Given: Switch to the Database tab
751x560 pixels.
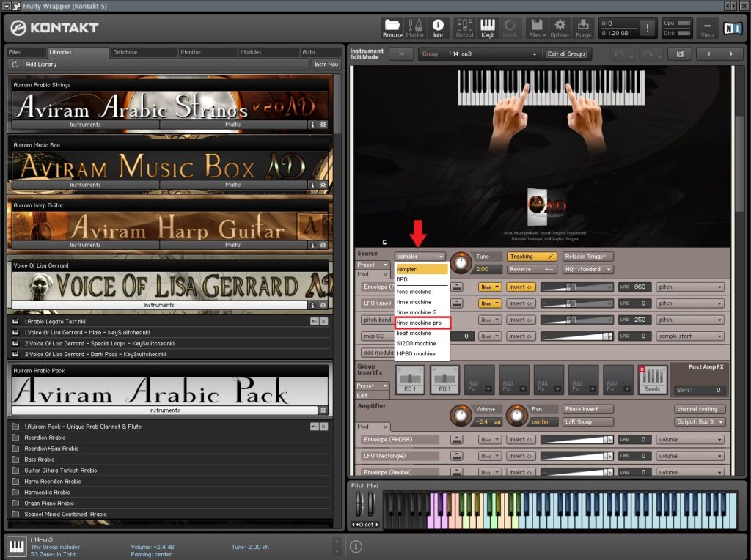Looking at the screenshot, I should (143, 52).
